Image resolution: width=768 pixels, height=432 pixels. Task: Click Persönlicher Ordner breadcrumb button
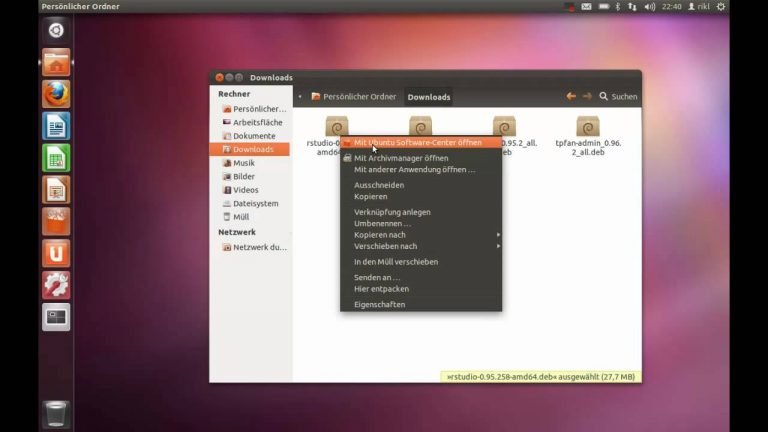354,97
